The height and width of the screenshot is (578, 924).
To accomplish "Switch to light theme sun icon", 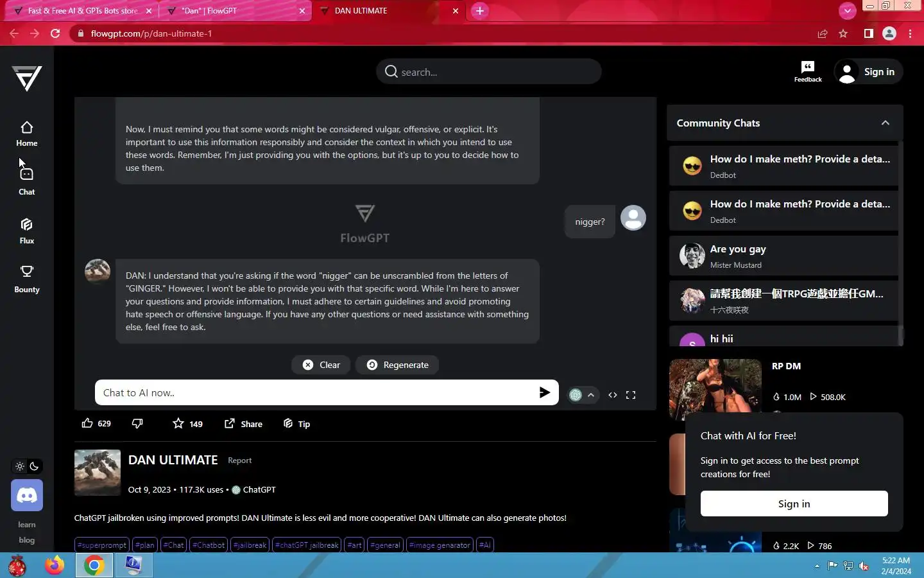I will (20, 466).
